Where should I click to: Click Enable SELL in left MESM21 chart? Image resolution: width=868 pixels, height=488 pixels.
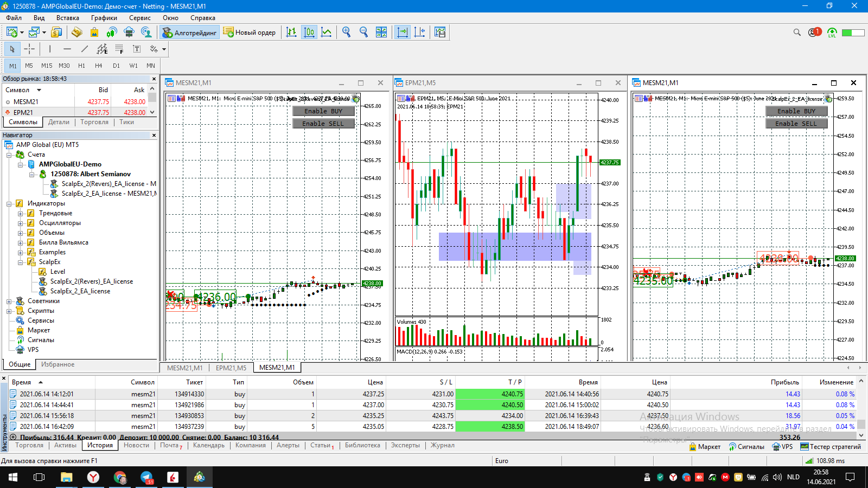[323, 124]
